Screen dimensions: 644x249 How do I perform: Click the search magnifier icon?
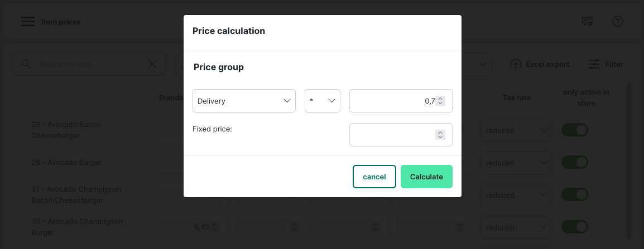click(26, 64)
